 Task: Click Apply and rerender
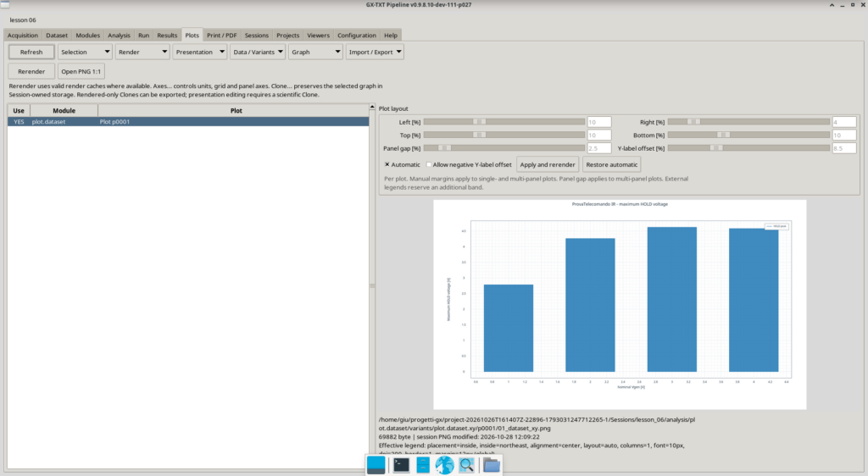coord(548,165)
